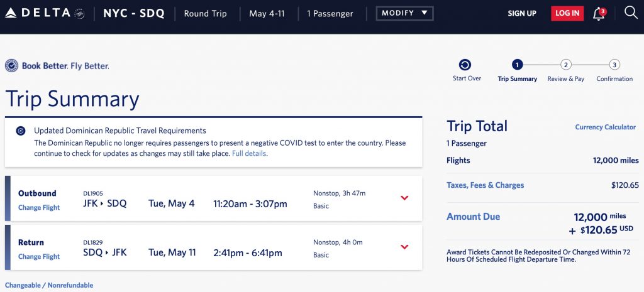Screen dimensions: 644x292
Task: Click the Start Over circular arrow icon
Action: click(465, 65)
